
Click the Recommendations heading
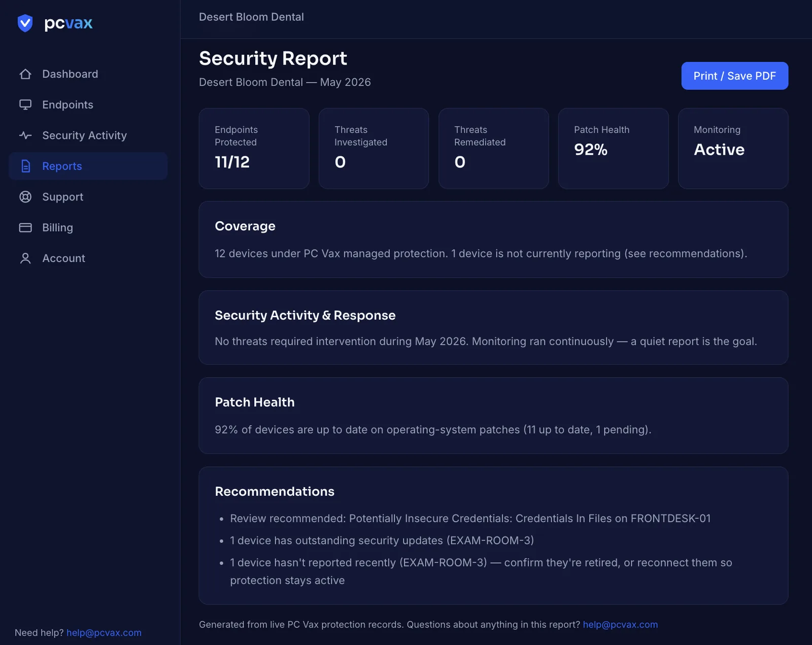275,491
